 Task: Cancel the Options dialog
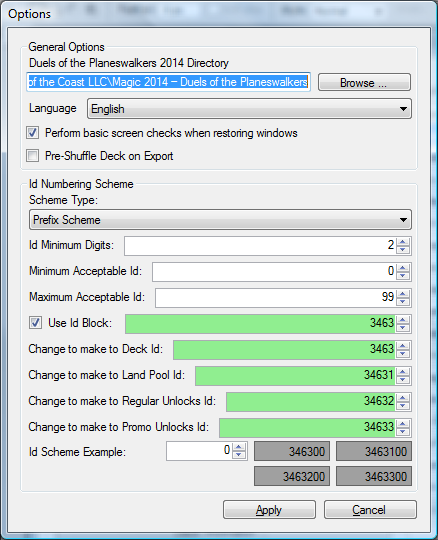(x=370, y=510)
